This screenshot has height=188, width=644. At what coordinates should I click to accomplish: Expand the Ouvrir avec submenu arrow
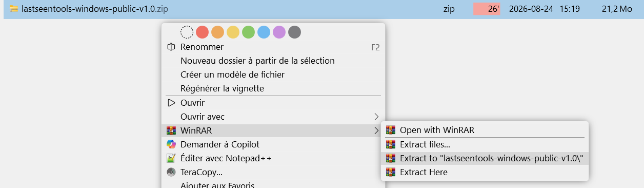tap(376, 117)
